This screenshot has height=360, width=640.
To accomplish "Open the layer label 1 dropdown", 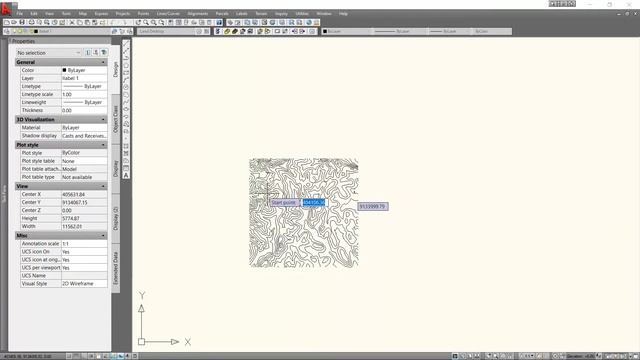I will point(61,31).
